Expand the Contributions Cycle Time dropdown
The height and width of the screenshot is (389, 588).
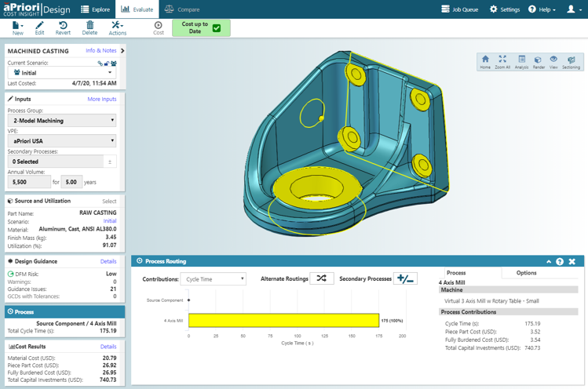coord(215,279)
